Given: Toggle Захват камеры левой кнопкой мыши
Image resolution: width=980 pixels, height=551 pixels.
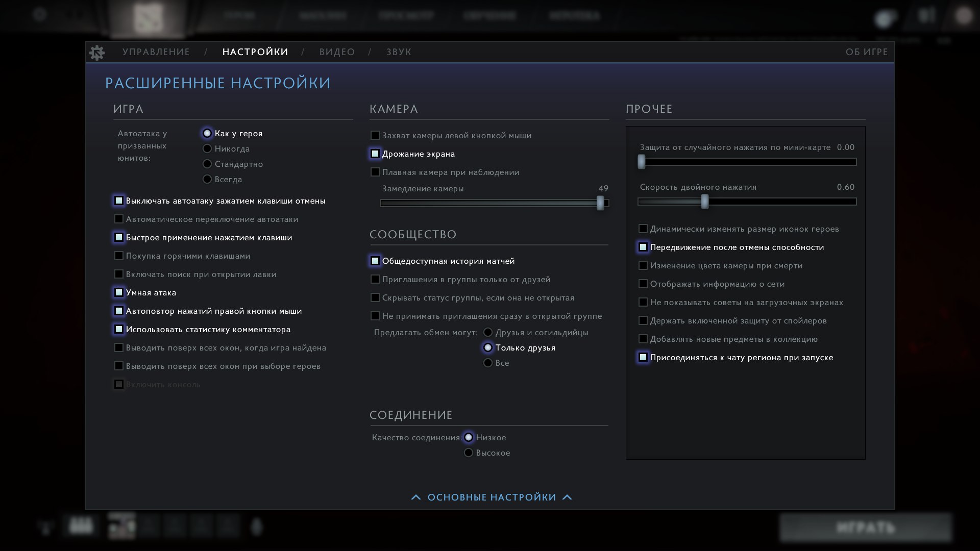Looking at the screenshot, I should point(375,136).
